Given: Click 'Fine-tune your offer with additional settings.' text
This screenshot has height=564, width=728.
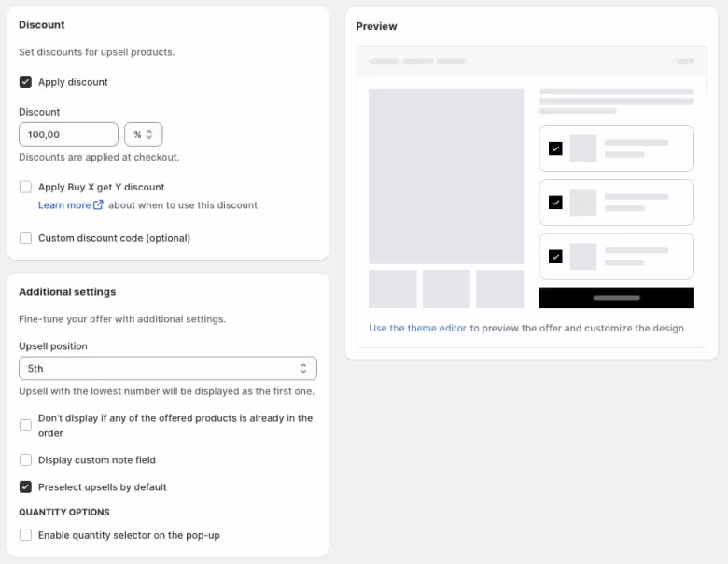Looking at the screenshot, I should (x=122, y=319).
